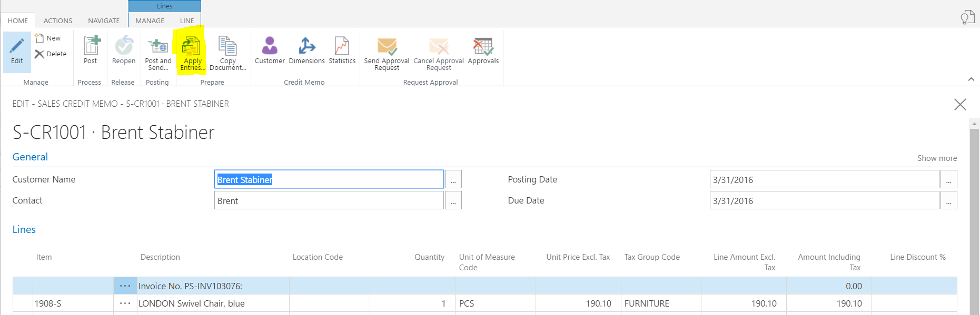Select the Invoice No. PS-INV103076 cell

click(x=213, y=286)
